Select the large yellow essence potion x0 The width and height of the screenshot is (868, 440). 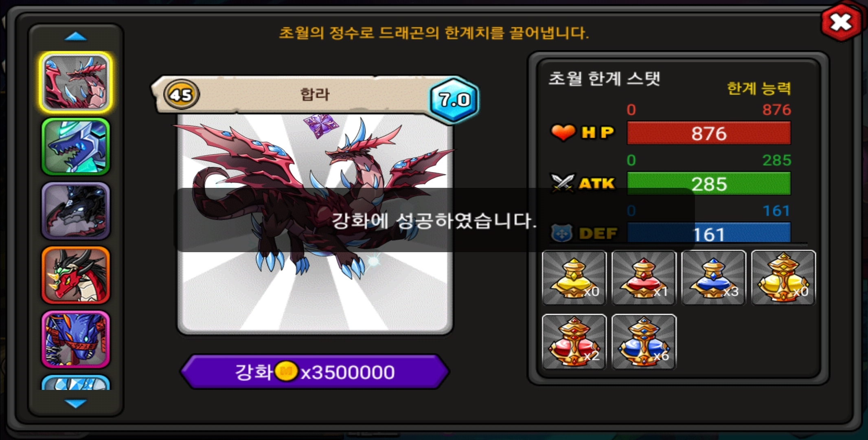click(784, 277)
